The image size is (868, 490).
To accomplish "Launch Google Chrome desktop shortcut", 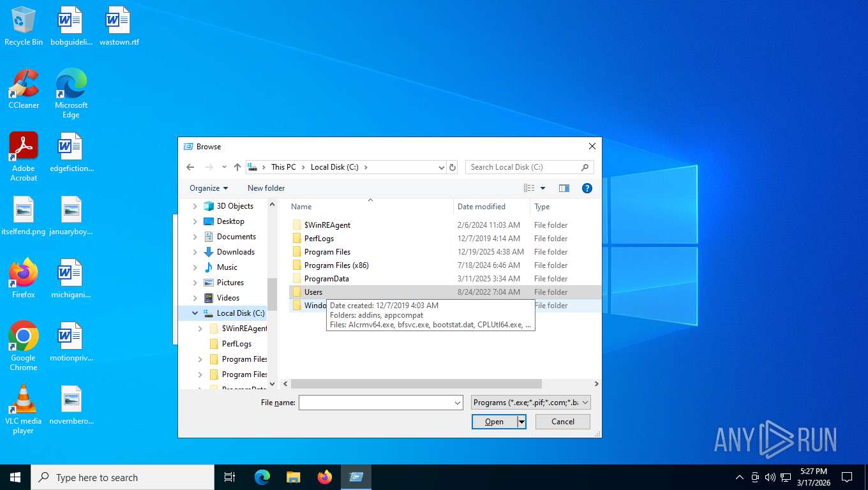I will pos(24,346).
